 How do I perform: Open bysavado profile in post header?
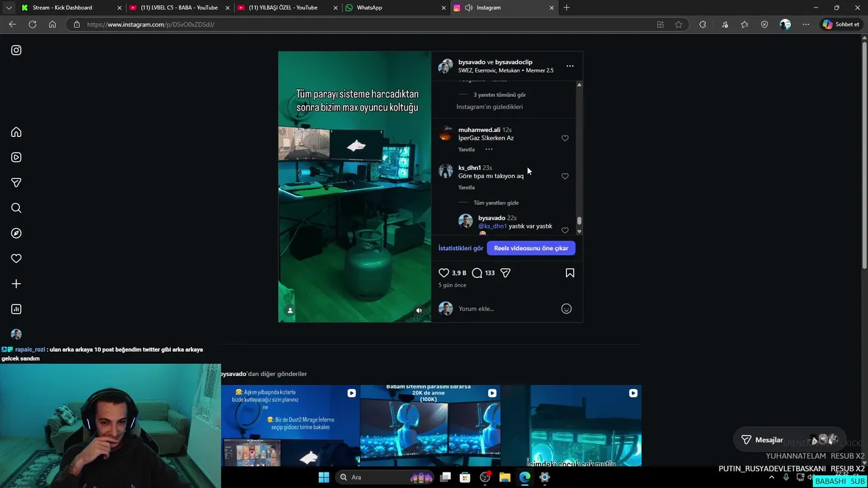click(472, 62)
